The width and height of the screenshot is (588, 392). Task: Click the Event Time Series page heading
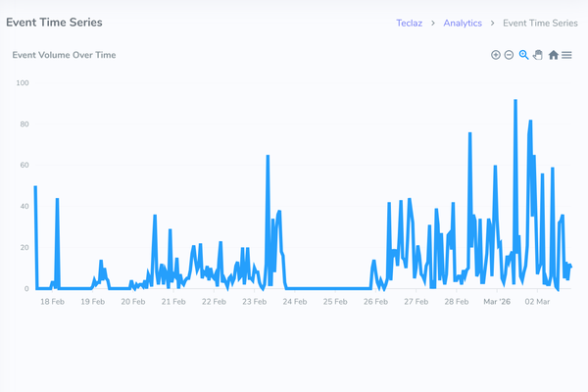click(x=54, y=23)
